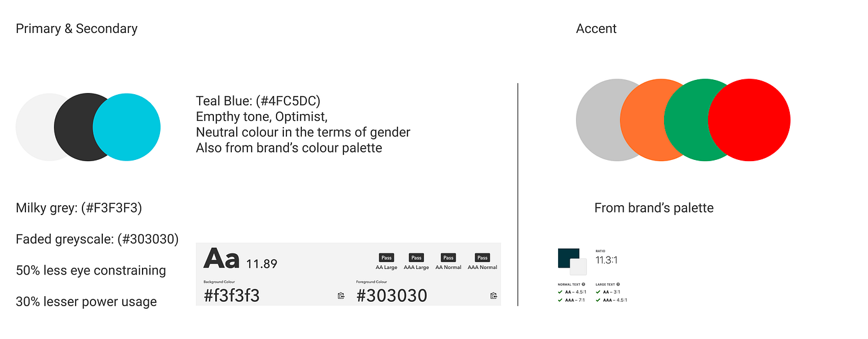Select the red accent circle
The height and width of the screenshot is (339, 868).
[x=749, y=120]
